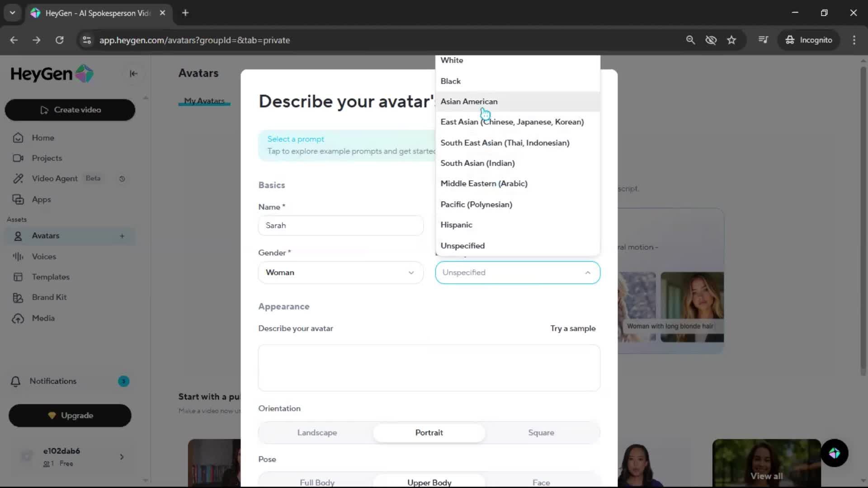This screenshot has width=868, height=488.
Task: Open the Media upload section
Action: [43, 318]
